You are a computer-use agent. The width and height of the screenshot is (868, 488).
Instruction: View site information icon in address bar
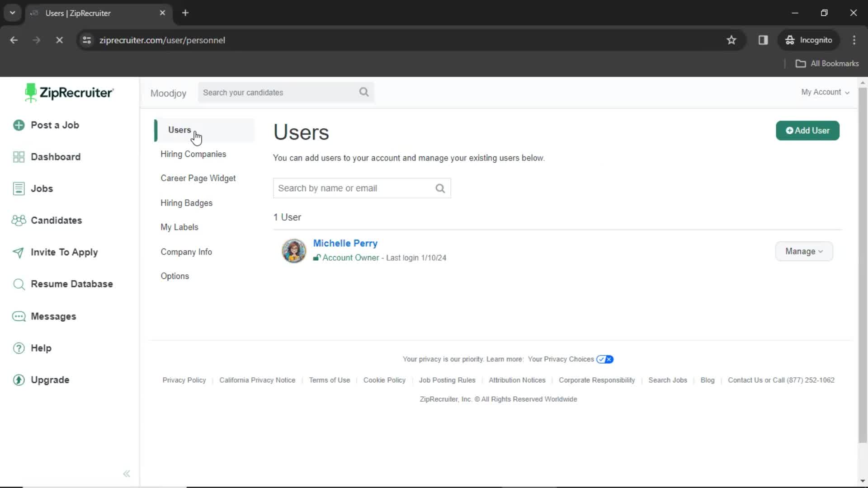click(87, 40)
